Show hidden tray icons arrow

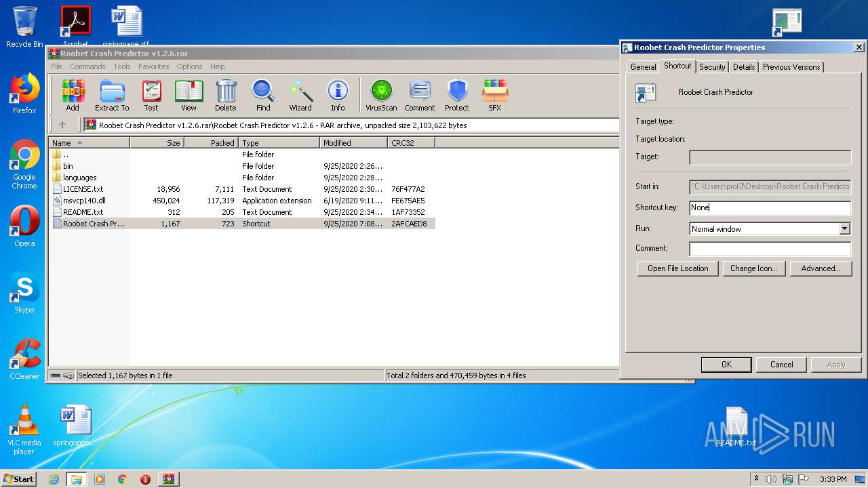(756, 479)
